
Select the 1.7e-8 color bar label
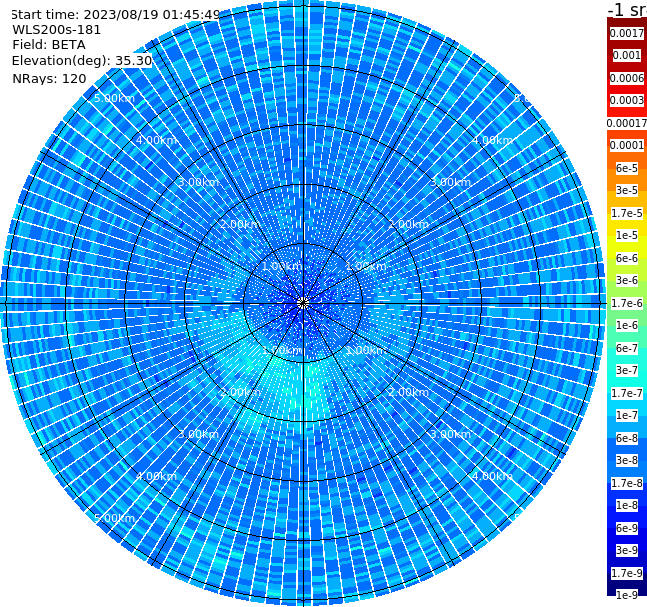point(627,483)
